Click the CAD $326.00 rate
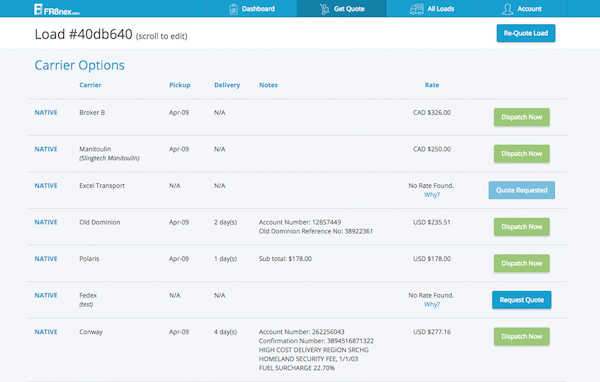 coord(432,113)
